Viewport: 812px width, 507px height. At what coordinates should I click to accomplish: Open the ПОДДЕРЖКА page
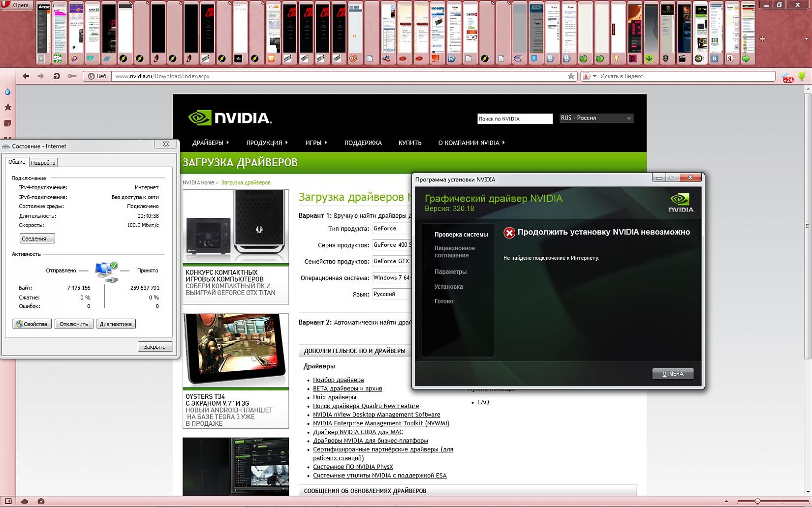[363, 143]
